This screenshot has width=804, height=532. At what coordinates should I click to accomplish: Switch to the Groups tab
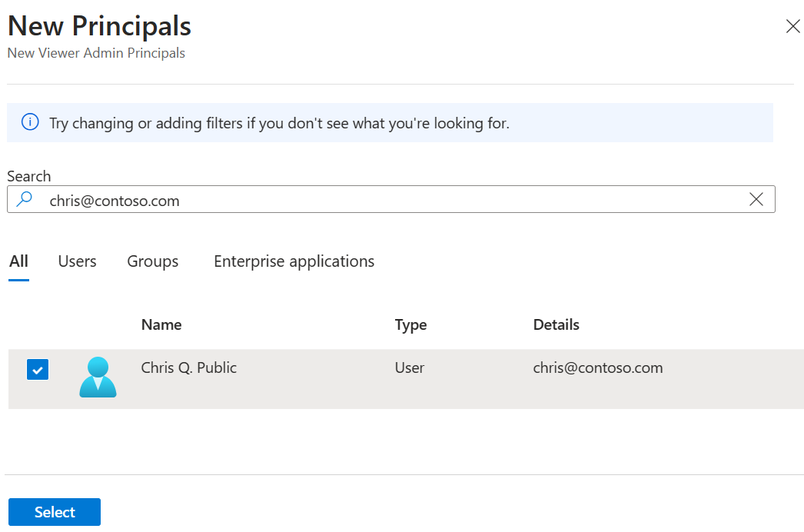[152, 261]
